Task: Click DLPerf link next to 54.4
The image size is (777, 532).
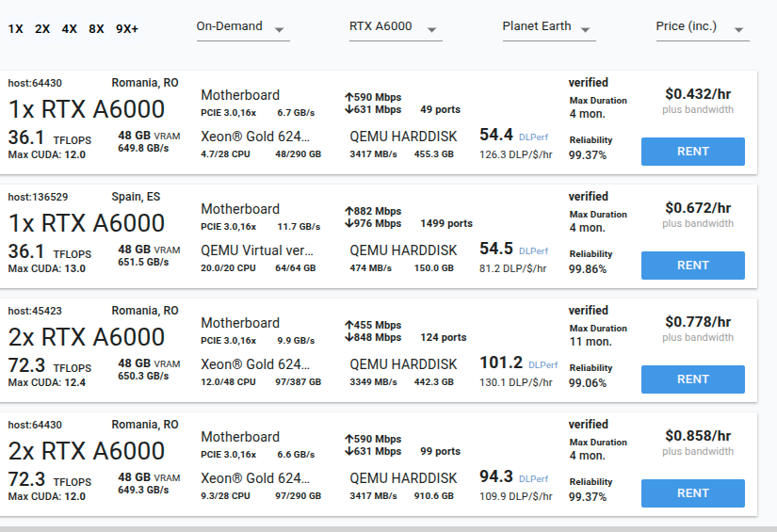Action: click(x=534, y=137)
